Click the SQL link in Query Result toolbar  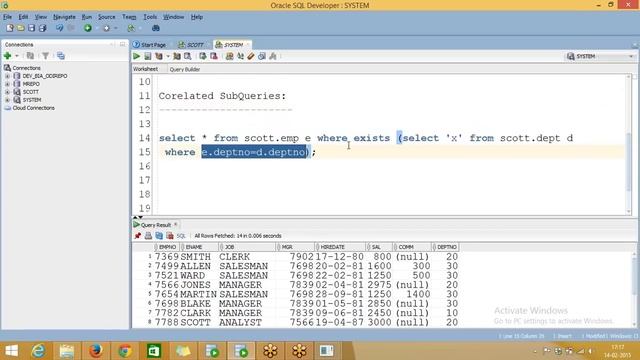[x=181, y=236]
